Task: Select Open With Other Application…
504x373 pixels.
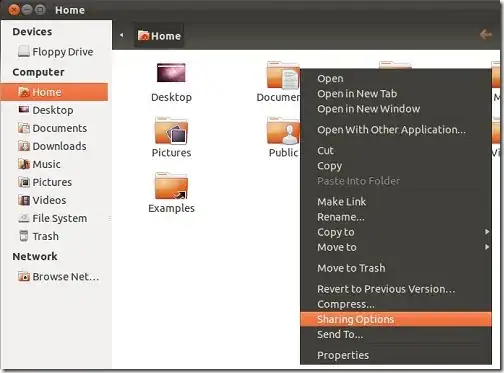Action: coord(396,130)
